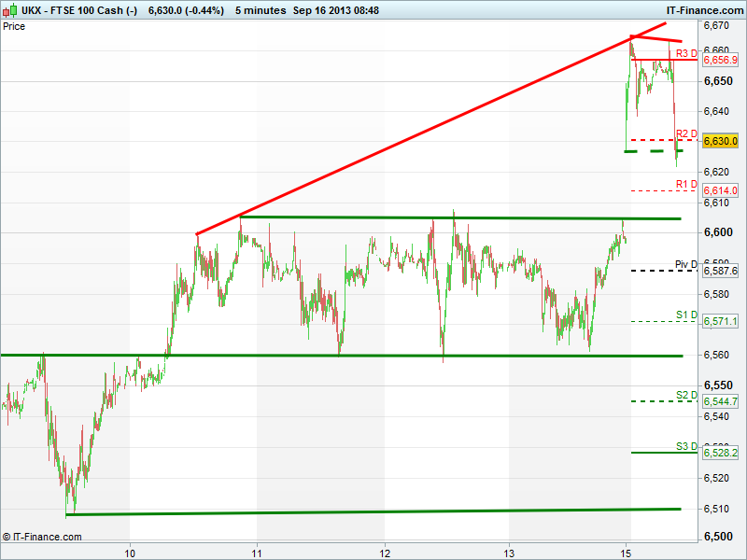Select the S3 D 6,528.2 support tag
This screenshot has height=560, width=747.
(x=721, y=453)
